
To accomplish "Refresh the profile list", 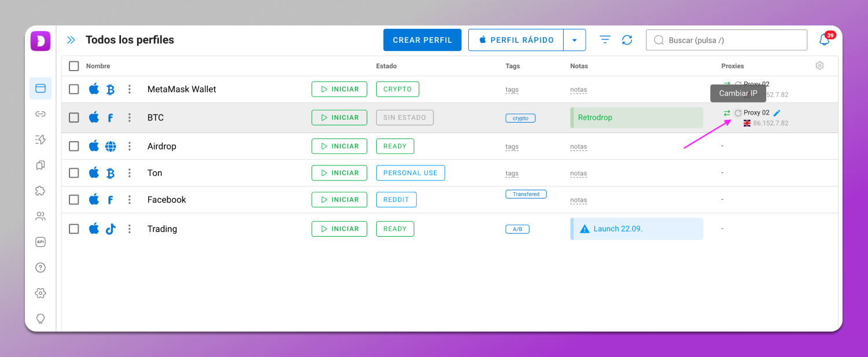I will coord(627,40).
